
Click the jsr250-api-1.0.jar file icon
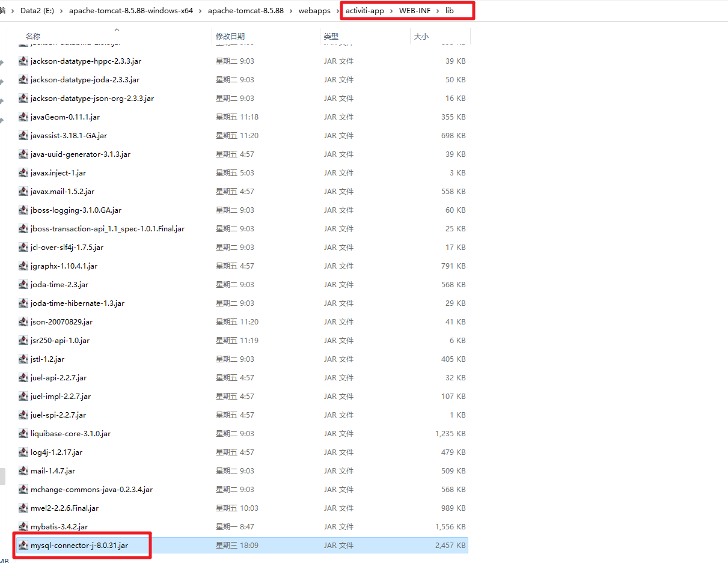pos(23,341)
